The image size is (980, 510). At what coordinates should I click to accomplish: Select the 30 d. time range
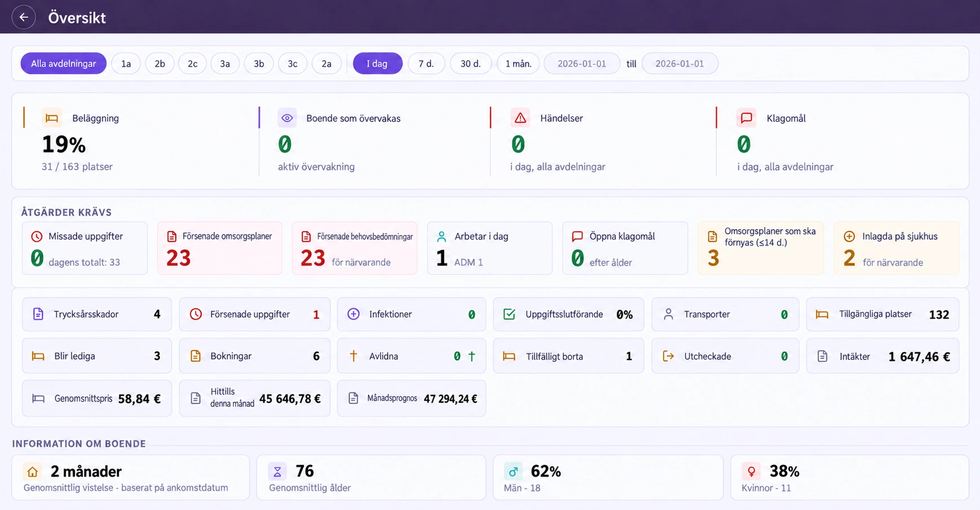click(x=470, y=64)
